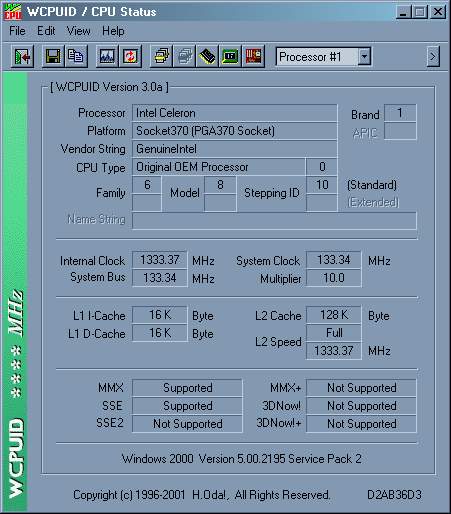This screenshot has height=514, width=451.
Task: Click the MMX+ 'Not Supported' field
Action: click(x=361, y=388)
